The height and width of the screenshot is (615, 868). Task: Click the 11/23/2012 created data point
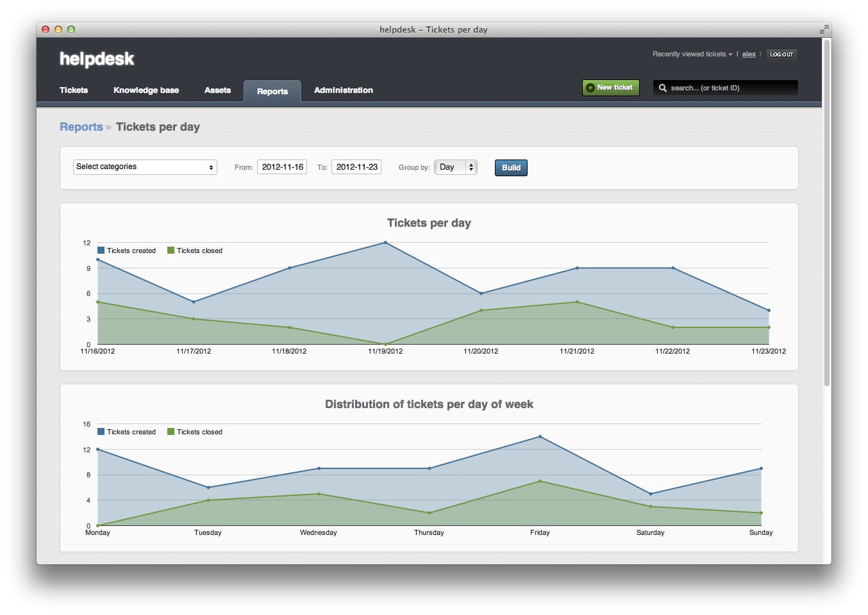(769, 310)
